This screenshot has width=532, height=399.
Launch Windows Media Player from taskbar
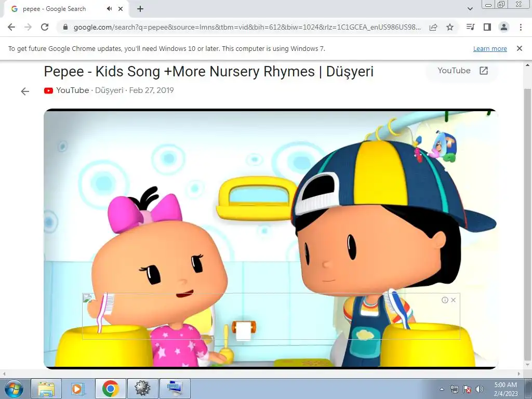click(x=77, y=389)
